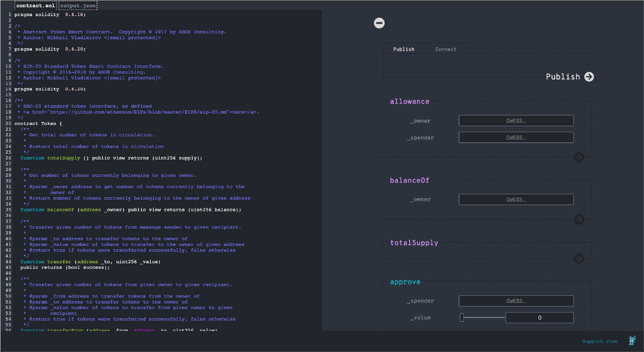Trigger totalSupply with its arrow icon

(579, 259)
